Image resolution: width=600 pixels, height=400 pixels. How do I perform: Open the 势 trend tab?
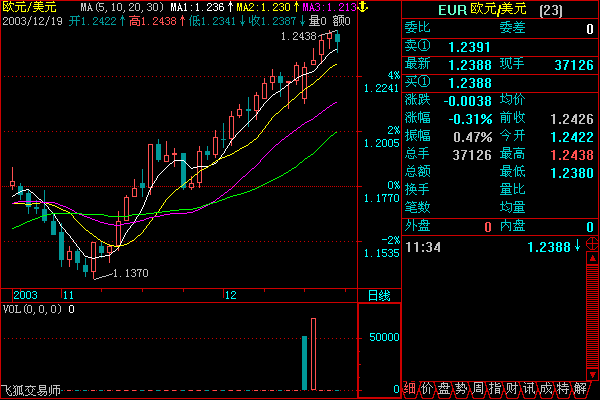pos(461,389)
